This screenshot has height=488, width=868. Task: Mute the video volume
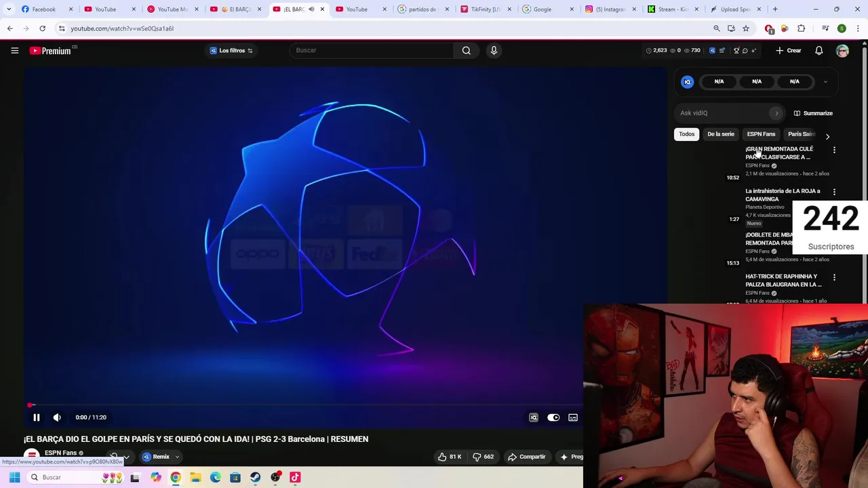click(x=57, y=418)
